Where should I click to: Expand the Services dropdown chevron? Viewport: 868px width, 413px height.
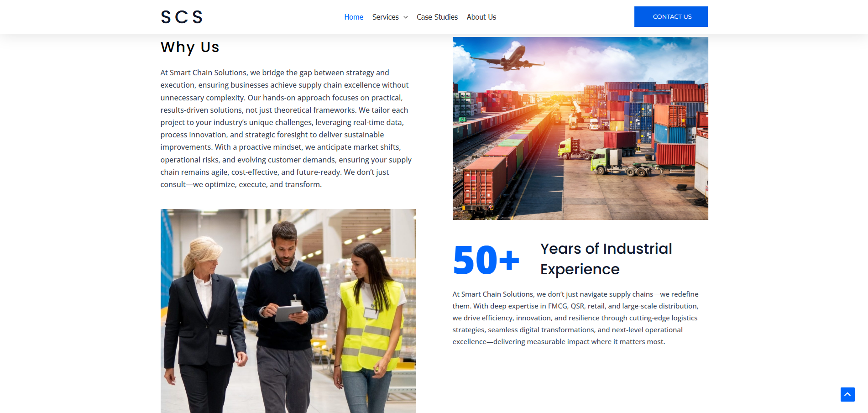coord(405,17)
